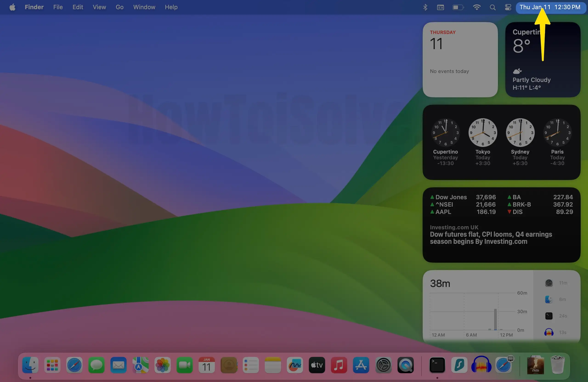Open the Audacity headphones icon

tap(481, 365)
